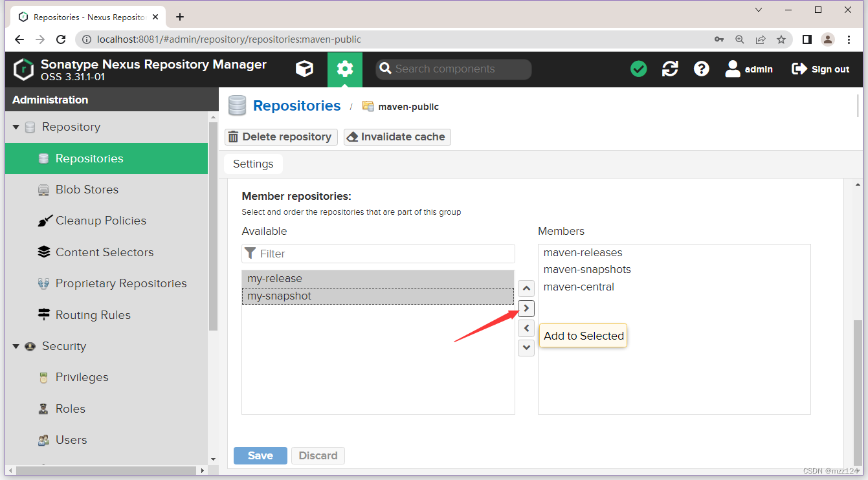Open the browser side panel icon
Viewport: 868px width, 480px height.
click(807, 39)
